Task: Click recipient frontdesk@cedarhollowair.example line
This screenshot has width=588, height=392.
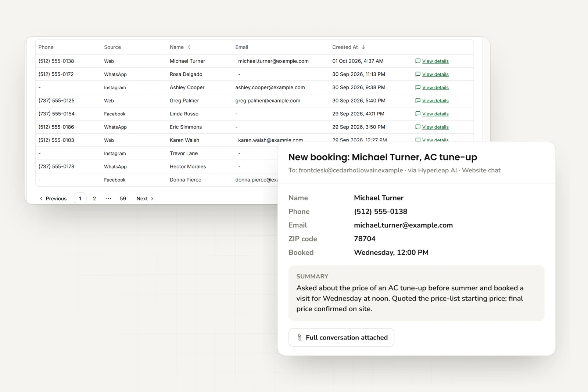Action: point(394,170)
